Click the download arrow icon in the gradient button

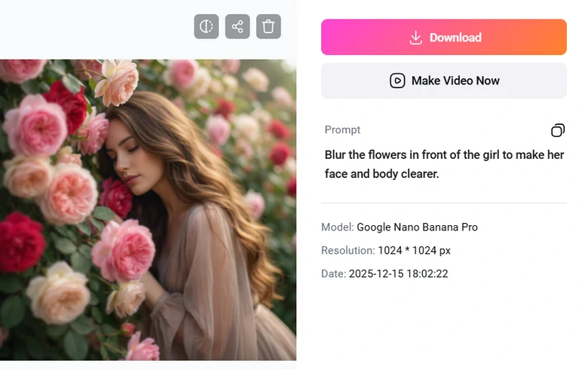point(415,38)
